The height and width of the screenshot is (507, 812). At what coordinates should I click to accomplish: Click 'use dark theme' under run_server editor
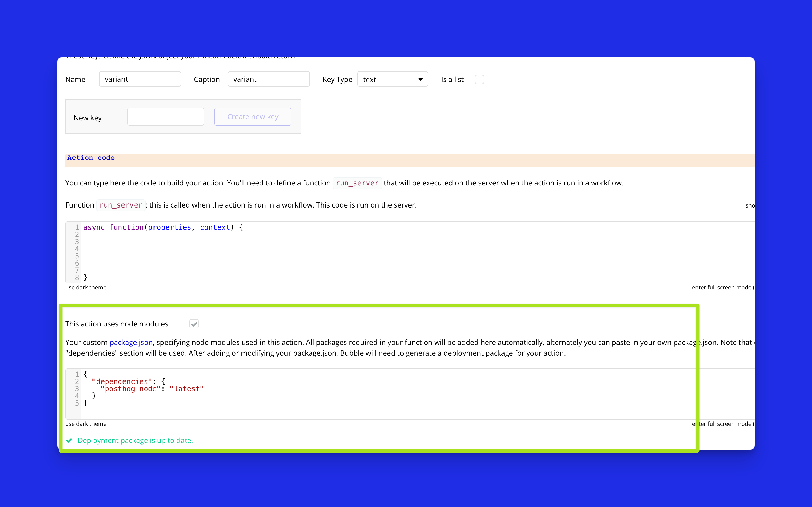pos(86,287)
